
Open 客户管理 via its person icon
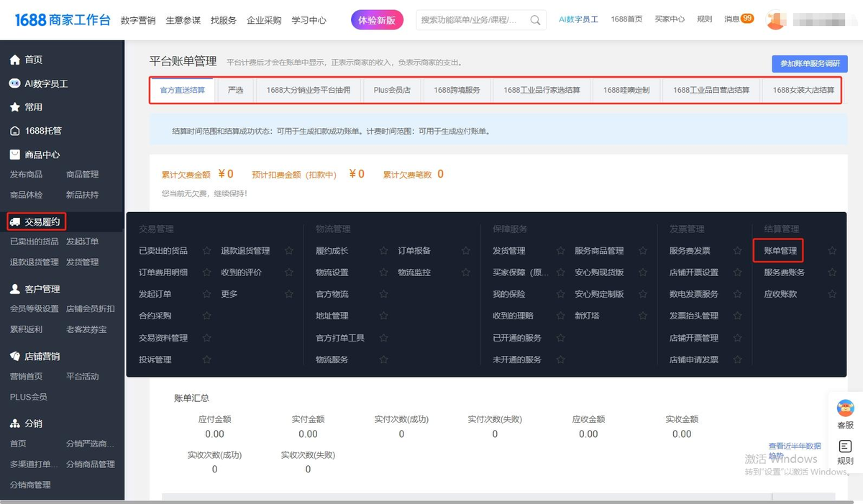[x=14, y=290]
